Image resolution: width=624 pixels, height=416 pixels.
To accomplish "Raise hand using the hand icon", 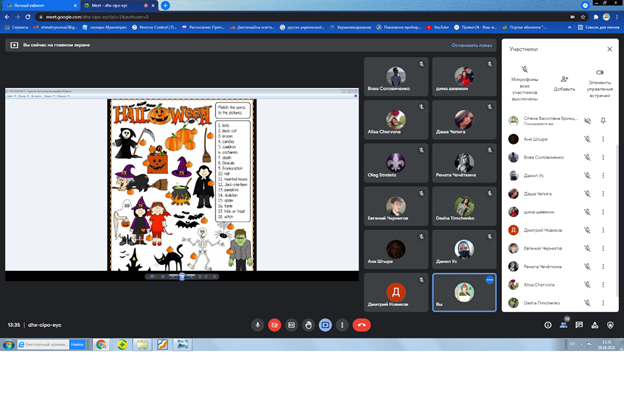I will point(308,325).
